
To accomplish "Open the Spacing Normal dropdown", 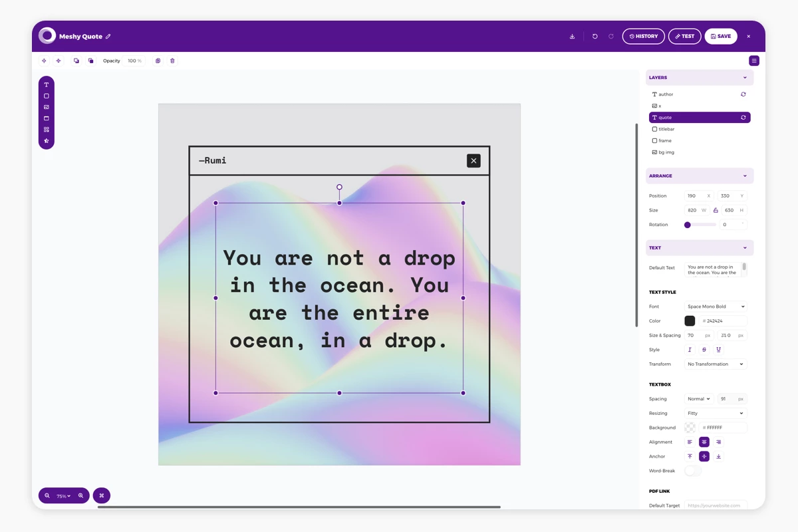I will pos(699,399).
